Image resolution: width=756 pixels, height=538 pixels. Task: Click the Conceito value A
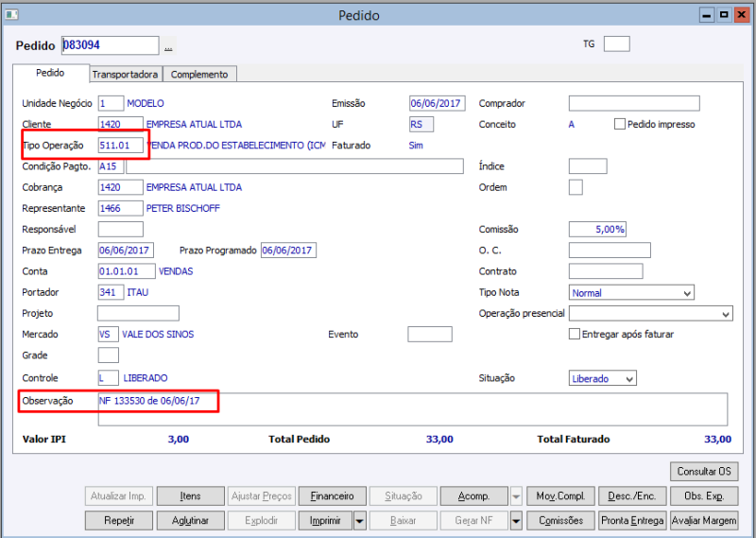click(572, 125)
